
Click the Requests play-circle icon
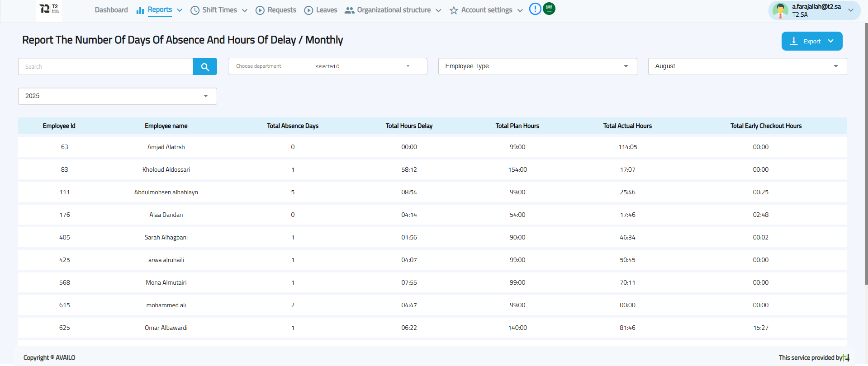coord(260,10)
